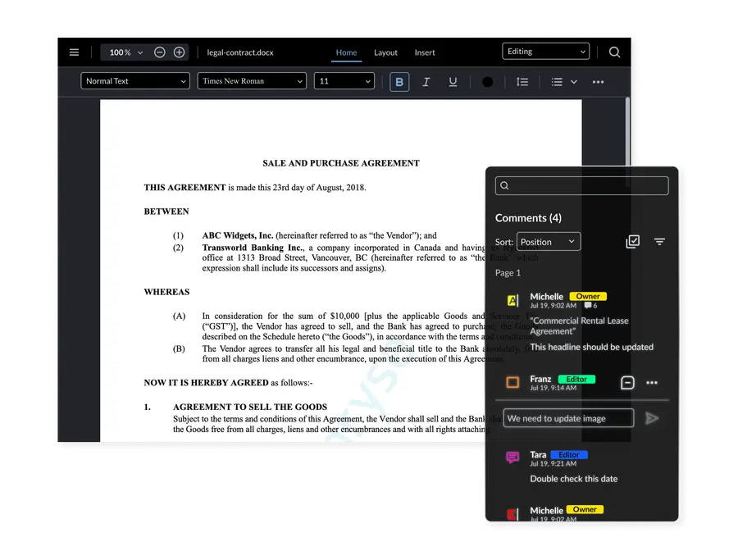Select Tara's magenta comment annotation icon

click(x=512, y=457)
